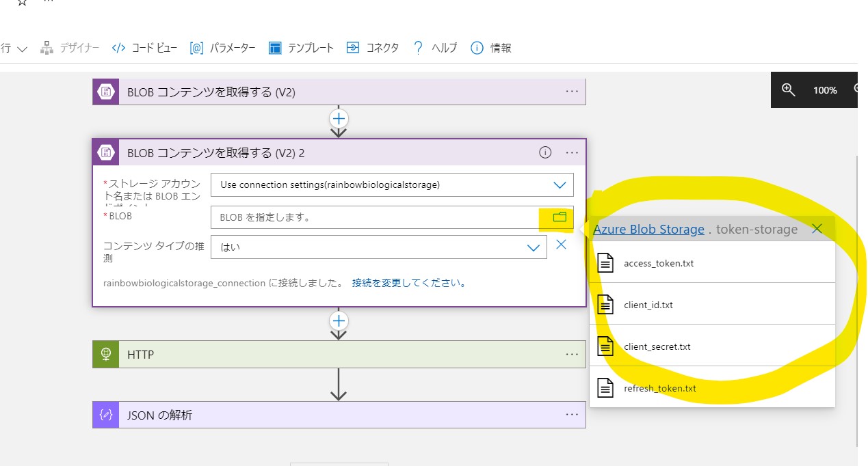Expand the HTTP action card

[339, 355]
